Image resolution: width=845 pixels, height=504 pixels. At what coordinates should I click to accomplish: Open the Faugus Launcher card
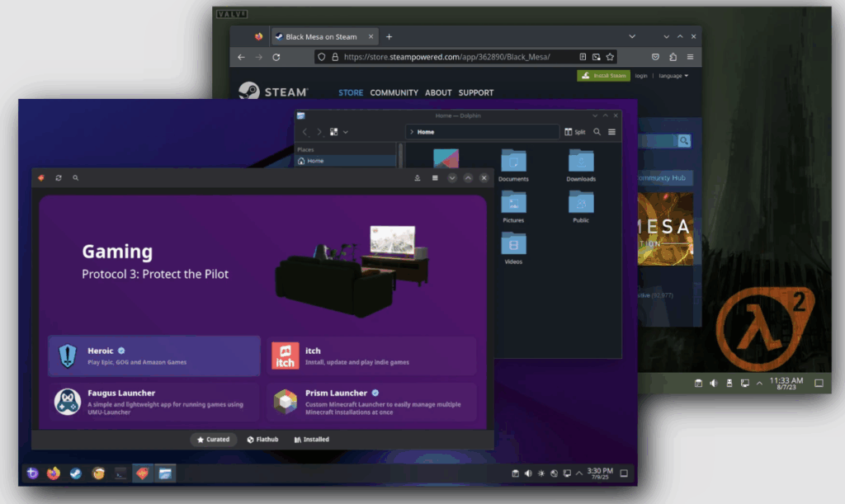point(154,402)
